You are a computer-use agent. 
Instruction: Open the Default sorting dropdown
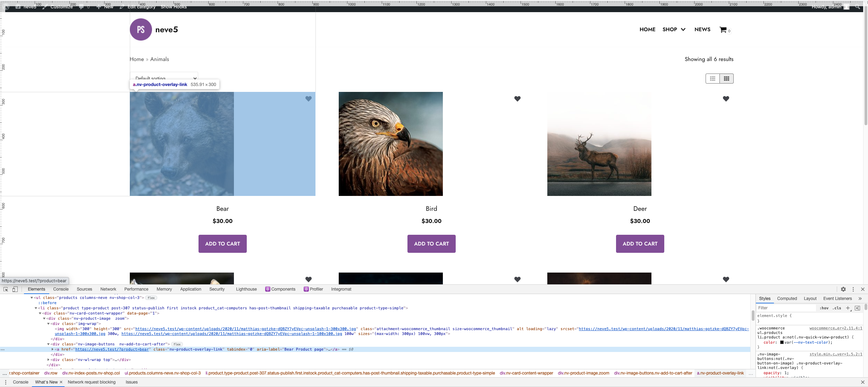click(x=163, y=78)
